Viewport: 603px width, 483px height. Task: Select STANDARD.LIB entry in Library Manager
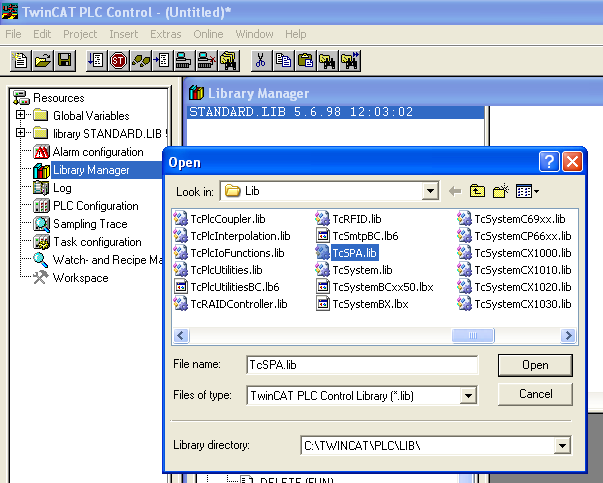tap(335, 112)
